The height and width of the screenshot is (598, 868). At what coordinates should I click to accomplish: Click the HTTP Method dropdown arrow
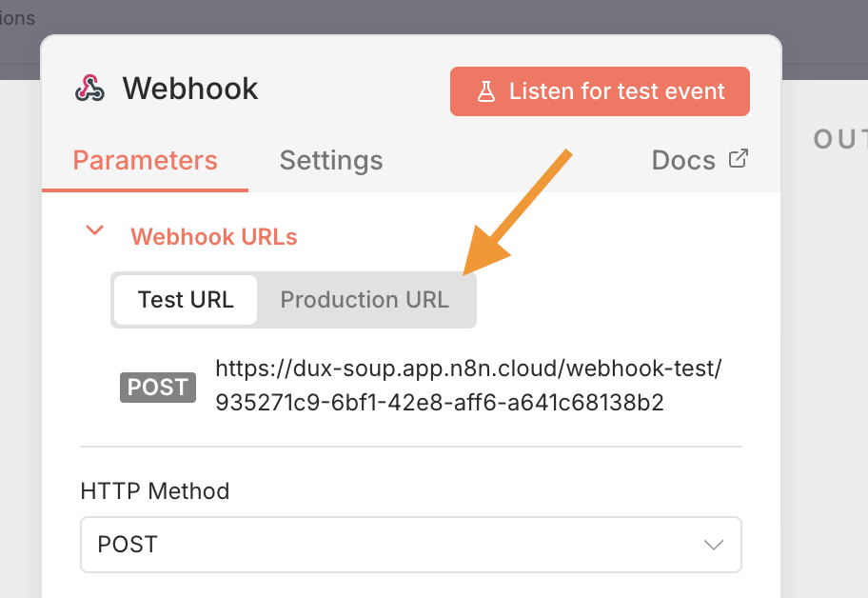713,545
